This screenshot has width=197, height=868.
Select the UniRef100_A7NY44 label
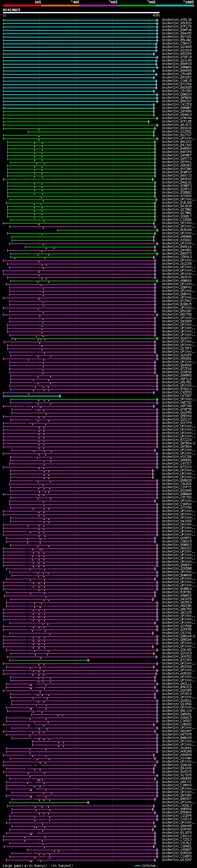[x=177, y=118]
